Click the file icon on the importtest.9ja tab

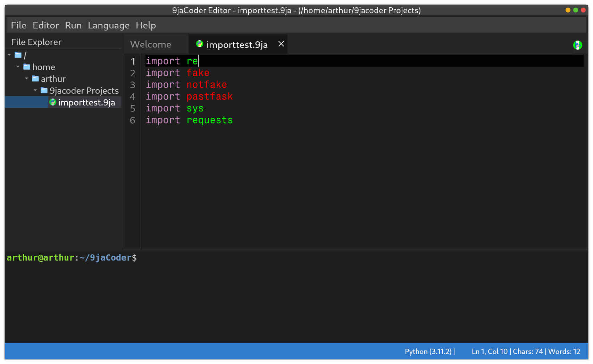coord(200,44)
